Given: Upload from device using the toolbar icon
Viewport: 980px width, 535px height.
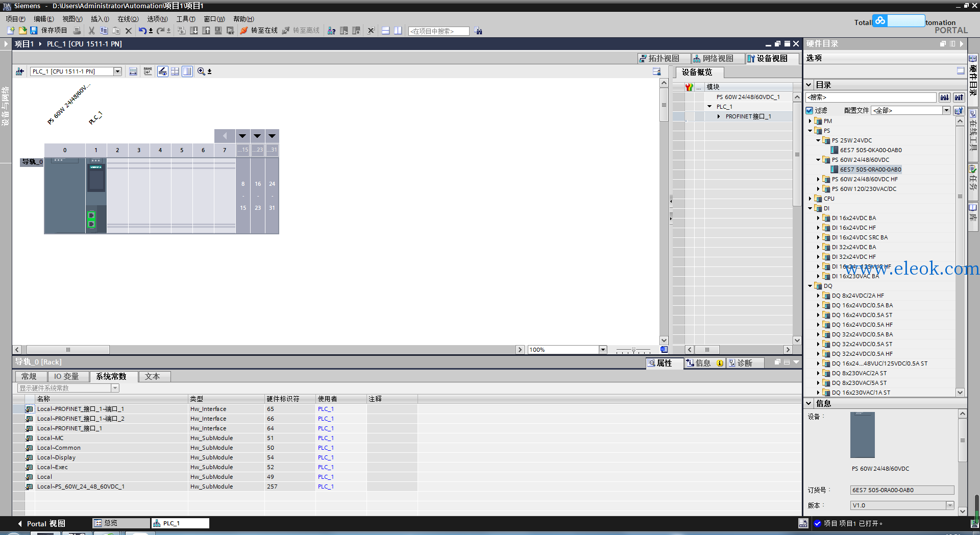Looking at the screenshot, I should coord(206,31).
